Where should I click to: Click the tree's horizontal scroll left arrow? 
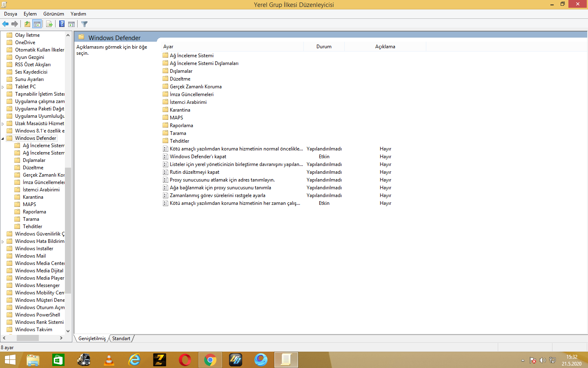tap(4, 338)
